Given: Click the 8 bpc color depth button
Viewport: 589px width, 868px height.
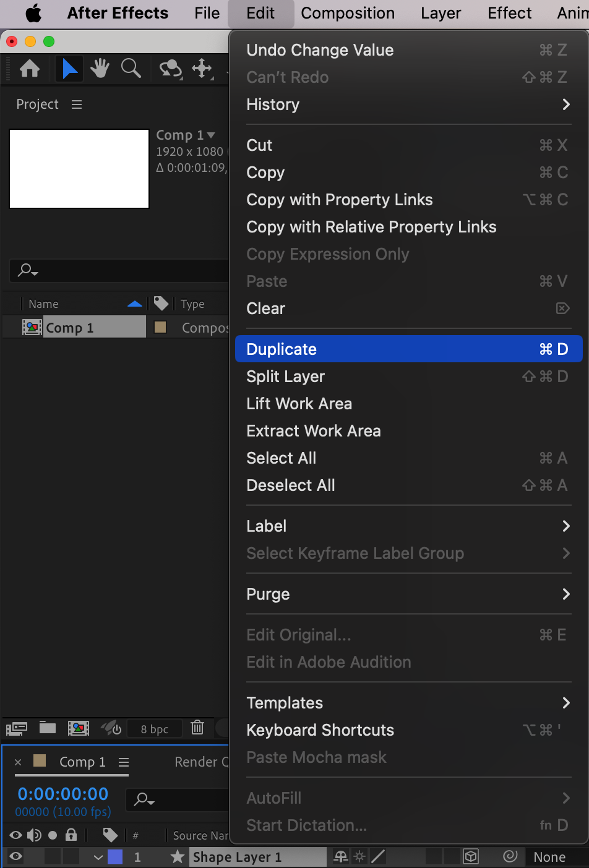Looking at the screenshot, I should pos(155,729).
